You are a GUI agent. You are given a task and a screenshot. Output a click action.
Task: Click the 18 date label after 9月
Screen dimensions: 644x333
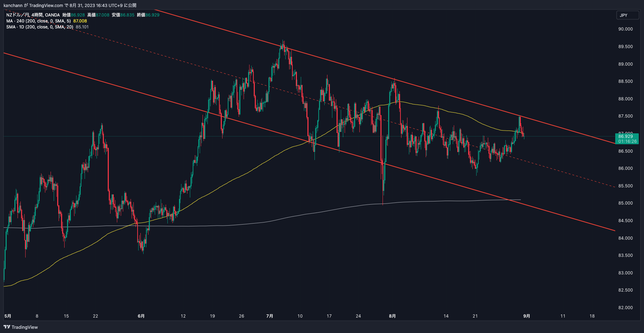click(x=592, y=316)
